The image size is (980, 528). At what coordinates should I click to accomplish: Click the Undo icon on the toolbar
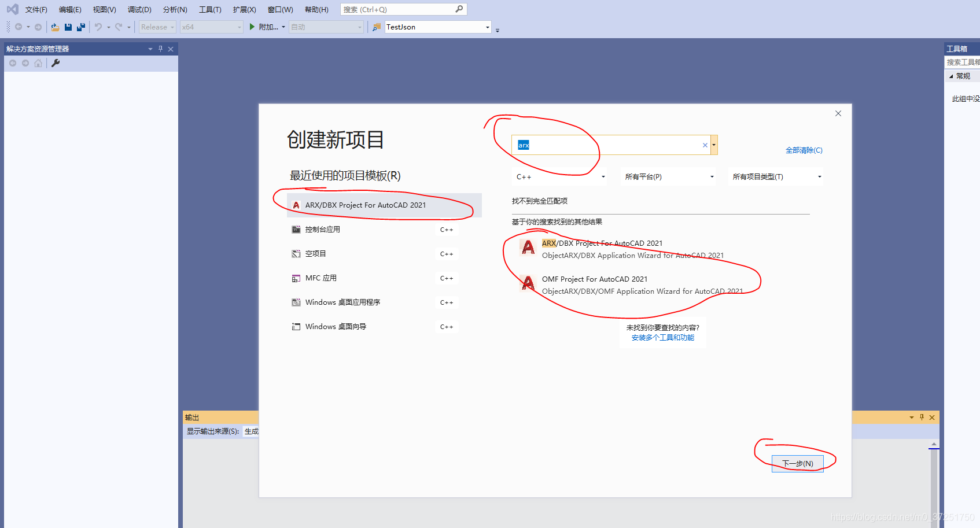click(x=98, y=27)
